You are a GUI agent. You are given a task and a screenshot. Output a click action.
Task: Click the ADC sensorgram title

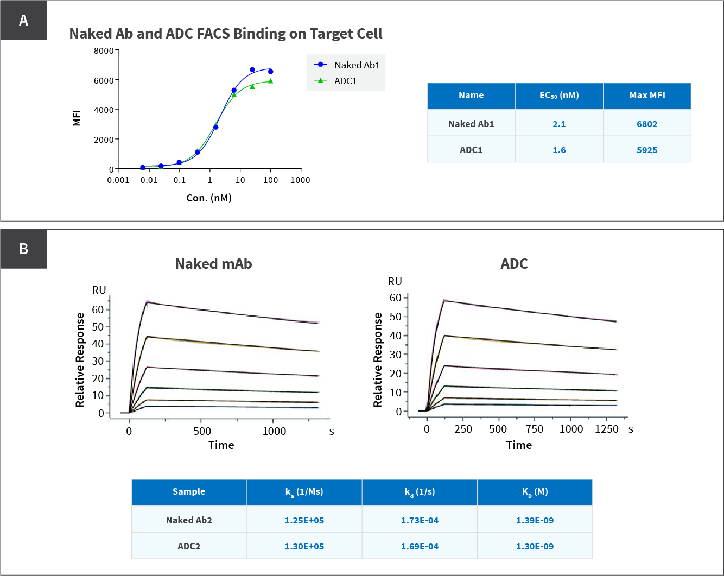[x=514, y=264]
